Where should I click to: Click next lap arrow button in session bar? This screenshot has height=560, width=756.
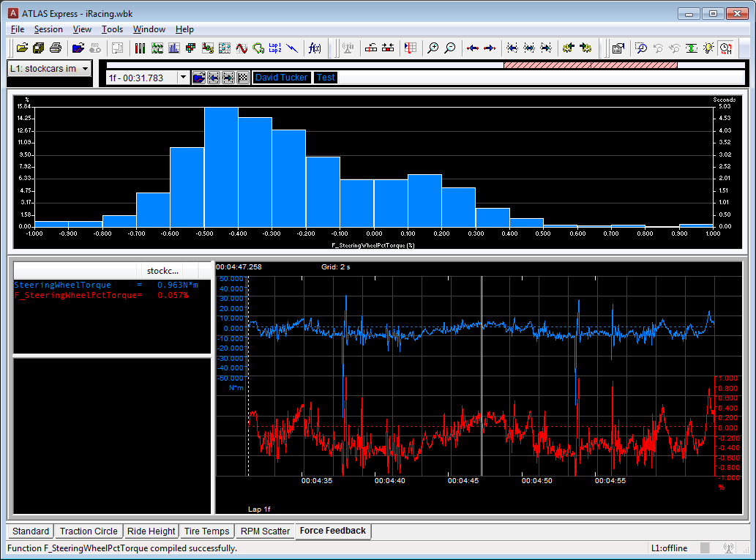tap(228, 78)
